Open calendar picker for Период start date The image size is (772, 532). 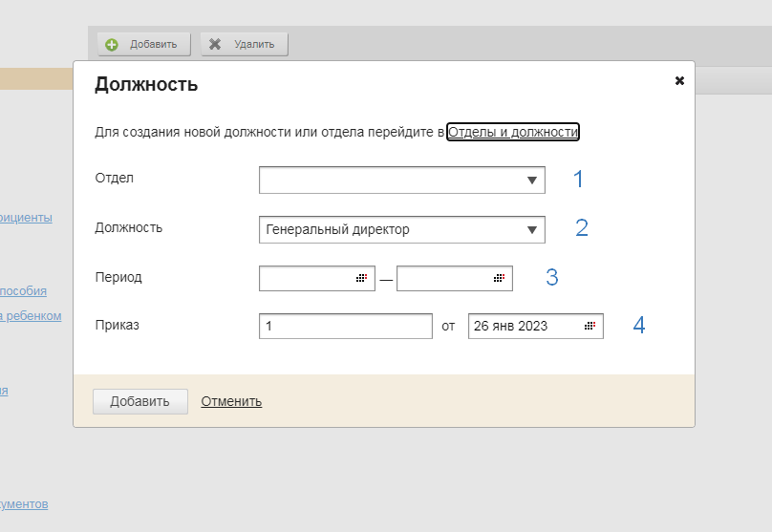click(361, 278)
